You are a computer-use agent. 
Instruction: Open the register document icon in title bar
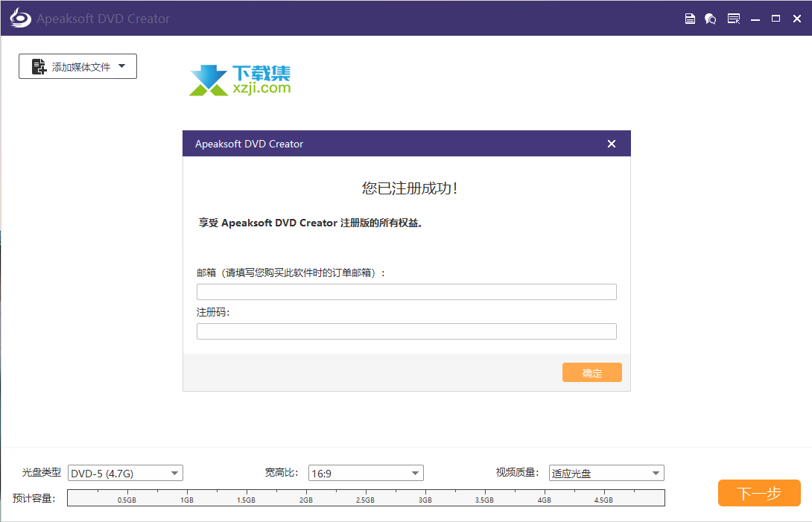[x=690, y=19]
